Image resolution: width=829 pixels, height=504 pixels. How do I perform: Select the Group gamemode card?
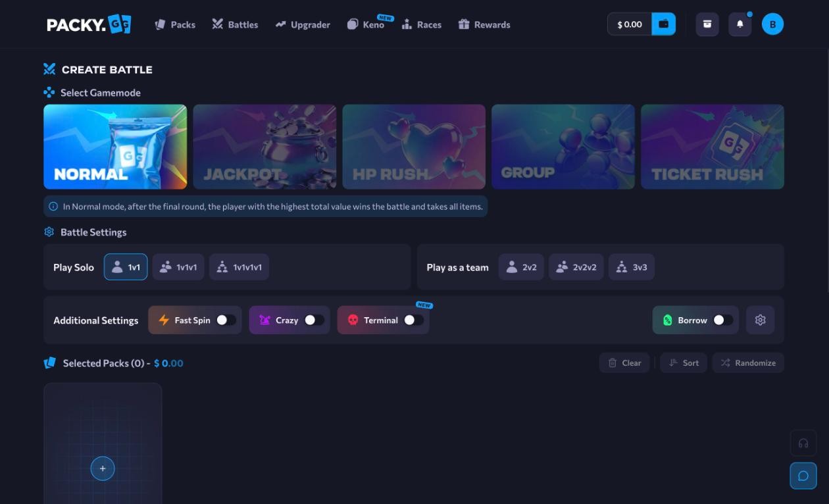tap(563, 147)
